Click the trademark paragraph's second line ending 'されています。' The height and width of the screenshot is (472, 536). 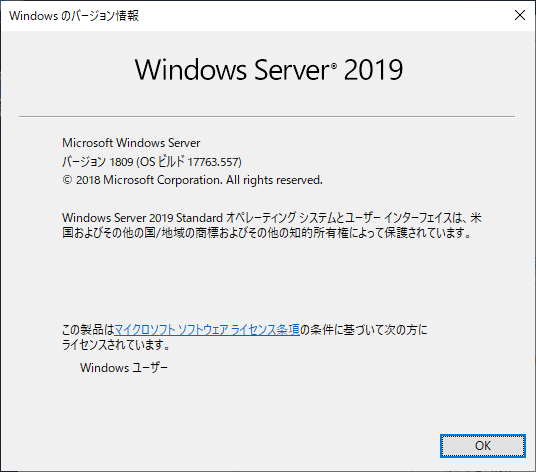[267, 233]
